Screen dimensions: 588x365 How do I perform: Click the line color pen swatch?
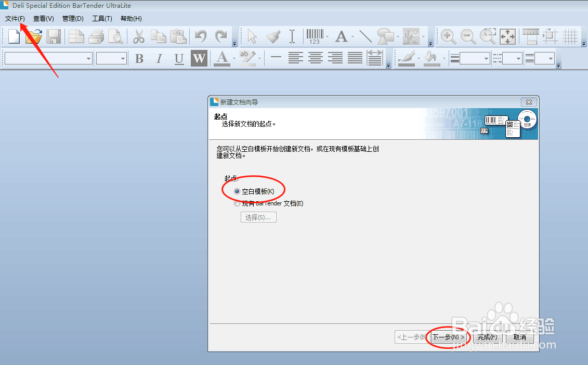(x=407, y=58)
